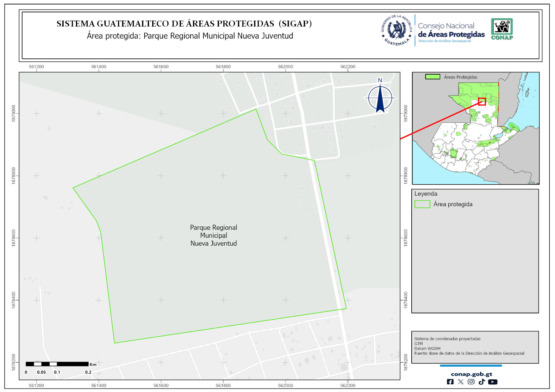
Task: Click the SISTEMA GUATEMALTECO DE ÁREAS PROTEGIDAS title
Action: point(184,24)
